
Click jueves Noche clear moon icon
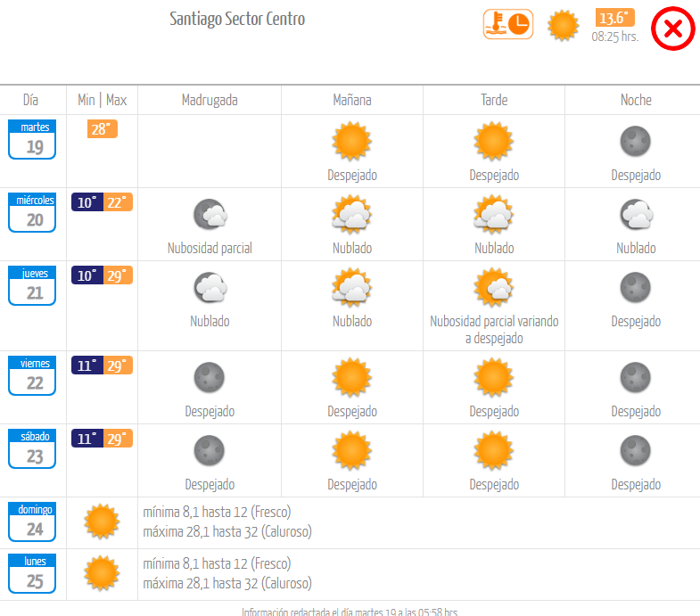636,287
